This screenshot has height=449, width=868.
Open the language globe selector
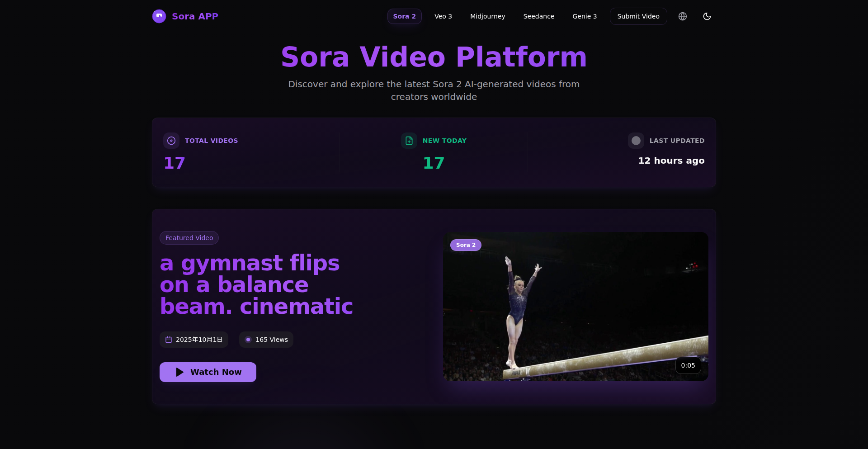click(x=683, y=16)
